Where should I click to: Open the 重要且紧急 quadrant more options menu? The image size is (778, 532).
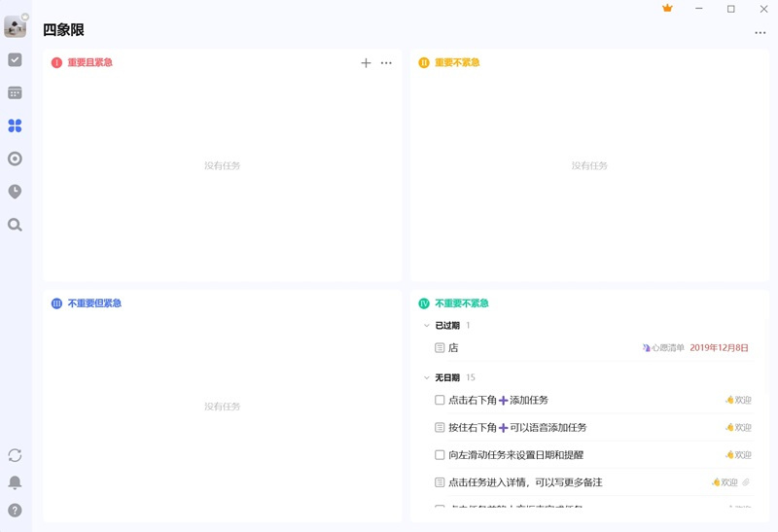click(x=386, y=63)
